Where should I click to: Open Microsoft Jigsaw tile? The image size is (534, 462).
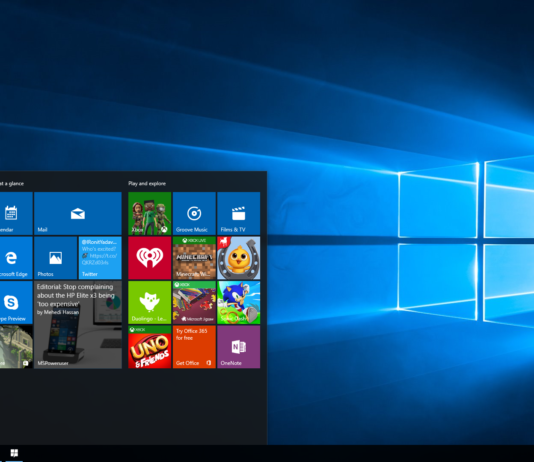(x=194, y=302)
